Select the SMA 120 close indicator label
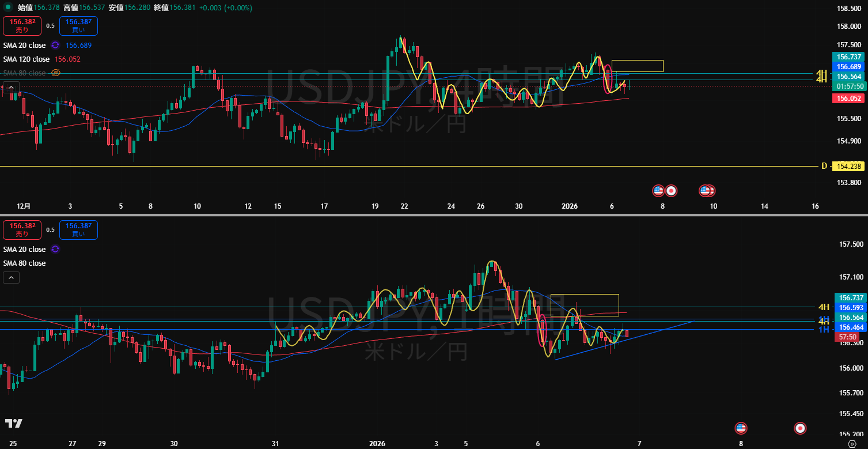The width and height of the screenshot is (868, 449). [x=26, y=59]
